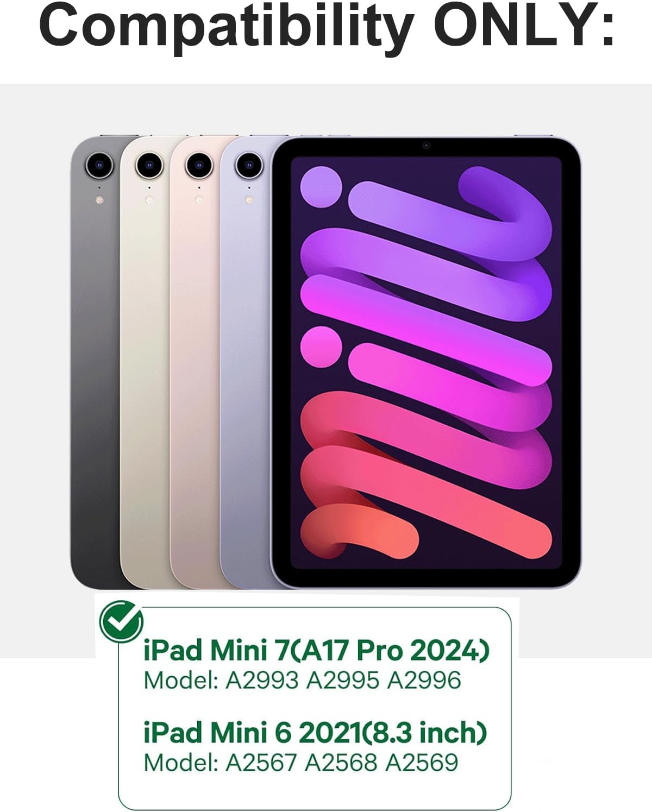Image resolution: width=652 pixels, height=812 pixels.
Task: Click the pink iPad's rear camera lens
Action: (199, 163)
